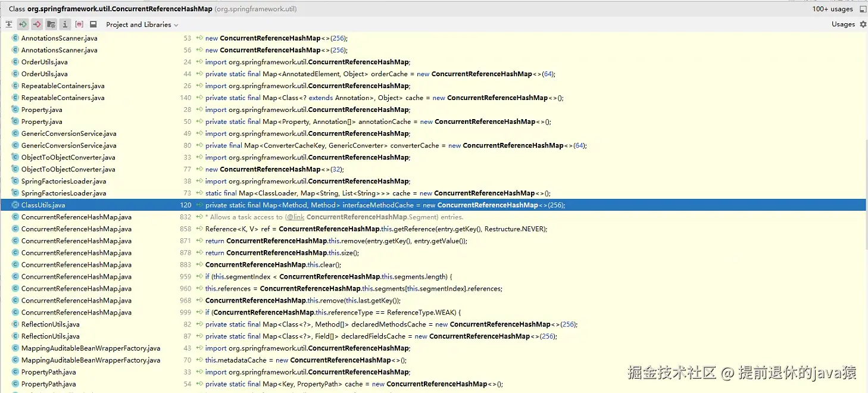Image resolution: width=868 pixels, height=393 pixels.
Task: Select ObjectToObjectConverter.java import at line 33
Action: coord(433,157)
